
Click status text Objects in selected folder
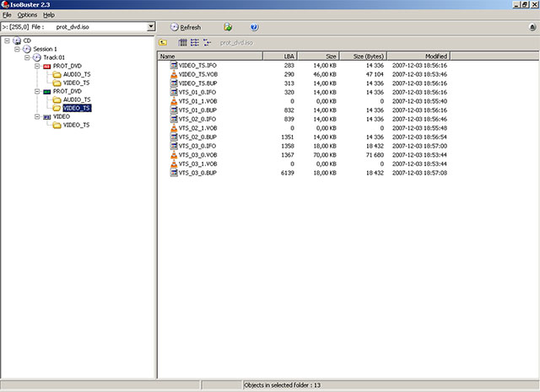tap(283, 385)
